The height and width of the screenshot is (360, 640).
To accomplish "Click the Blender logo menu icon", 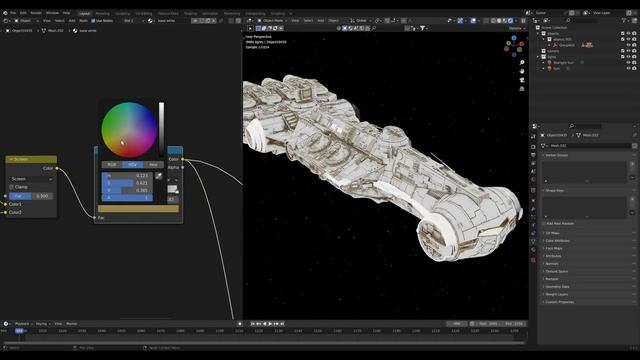I will pyautogui.click(x=5, y=13).
